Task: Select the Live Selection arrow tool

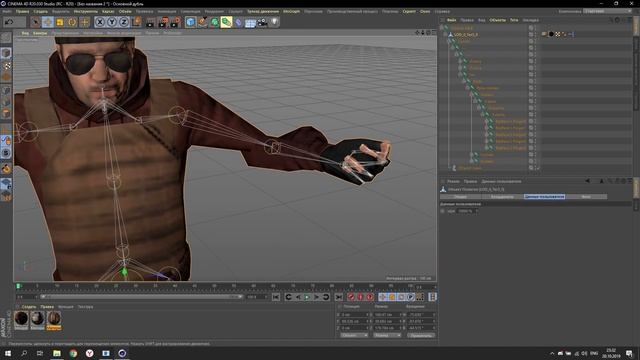Action: [x=36, y=22]
